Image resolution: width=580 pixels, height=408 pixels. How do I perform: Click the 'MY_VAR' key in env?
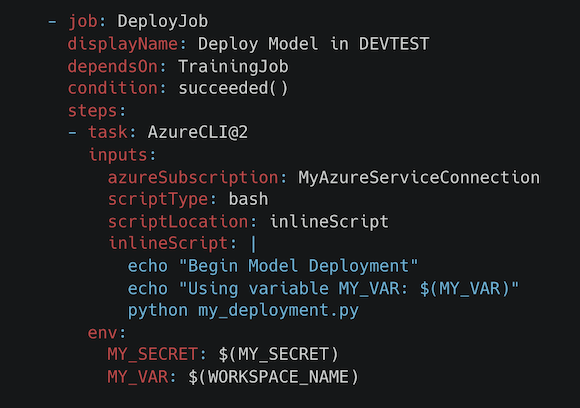(x=138, y=377)
